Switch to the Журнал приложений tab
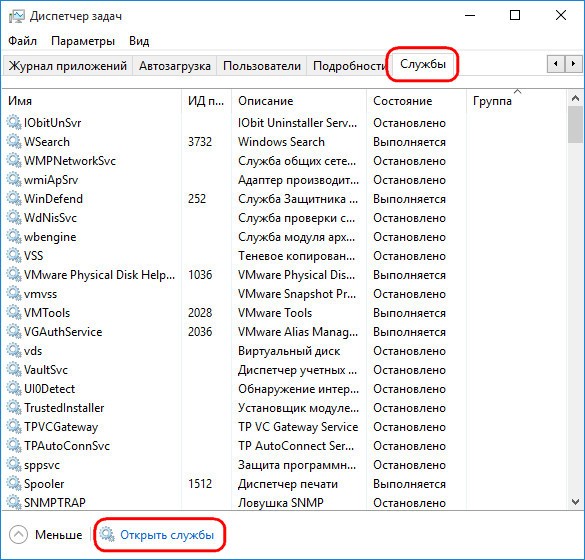Screen dimensions: 585x560 68,66
